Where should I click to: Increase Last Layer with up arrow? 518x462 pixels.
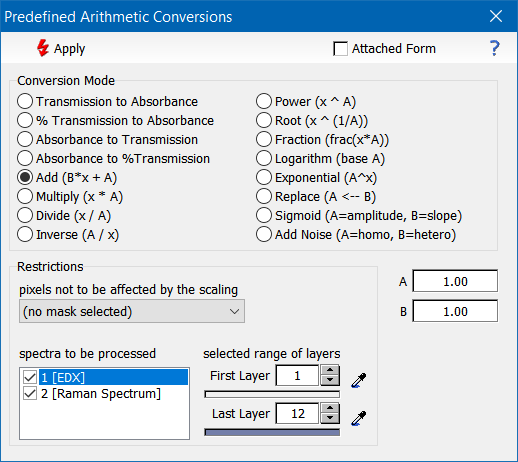(x=330, y=408)
